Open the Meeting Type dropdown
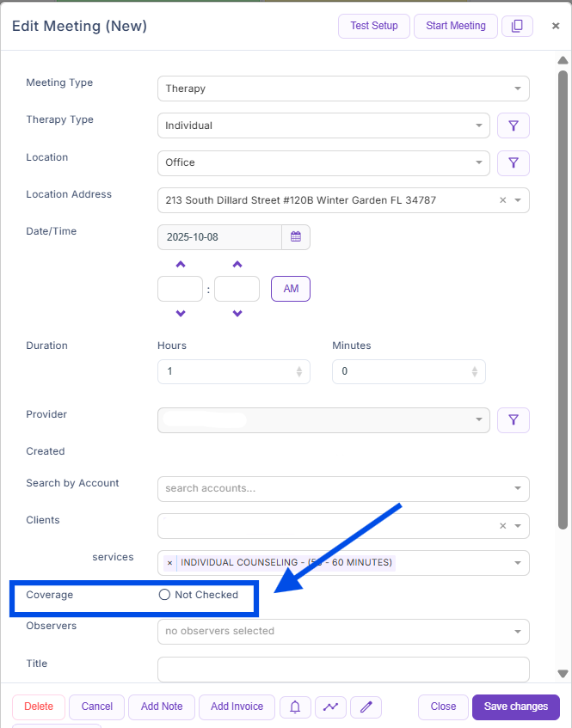The image size is (572, 728). [x=343, y=89]
